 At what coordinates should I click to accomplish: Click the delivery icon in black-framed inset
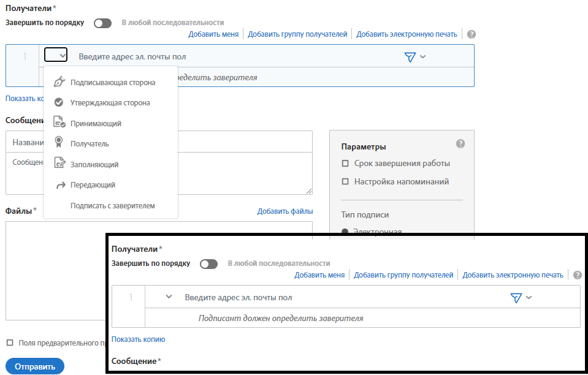coord(516,298)
